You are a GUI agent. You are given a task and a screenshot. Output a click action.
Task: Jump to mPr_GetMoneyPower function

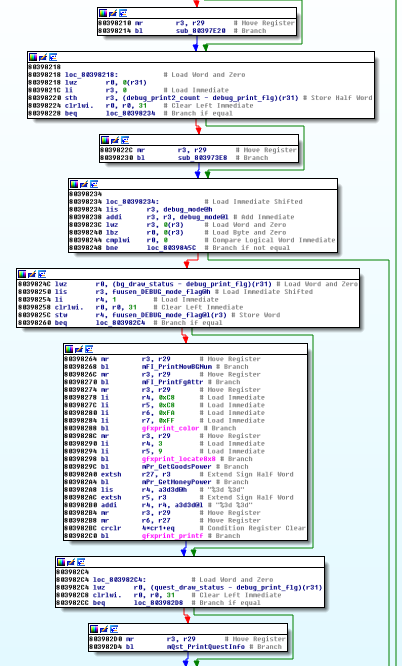176,482
